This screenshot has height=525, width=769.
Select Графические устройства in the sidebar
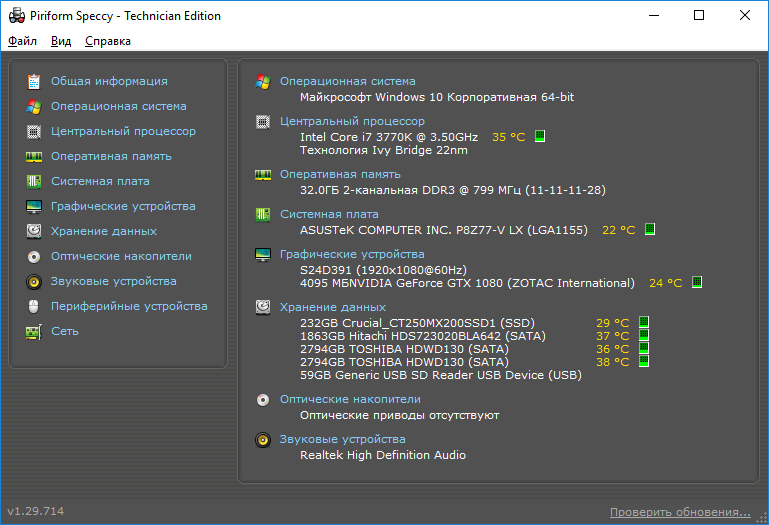pos(123,207)
